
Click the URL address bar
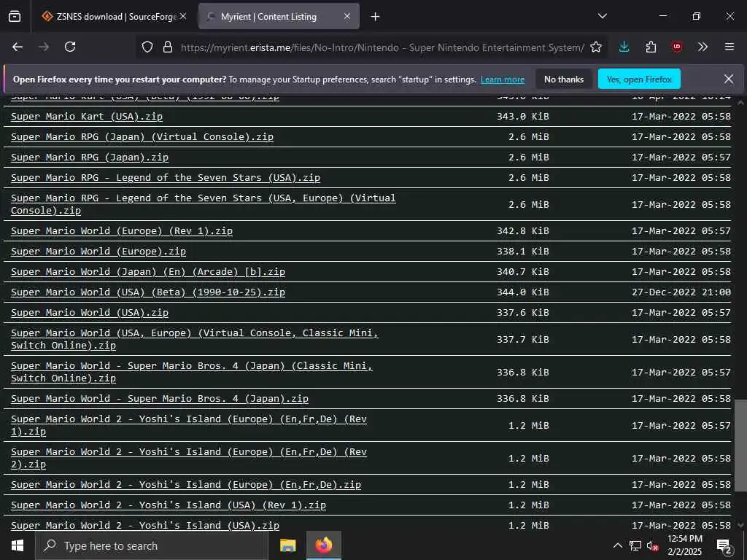381,47
